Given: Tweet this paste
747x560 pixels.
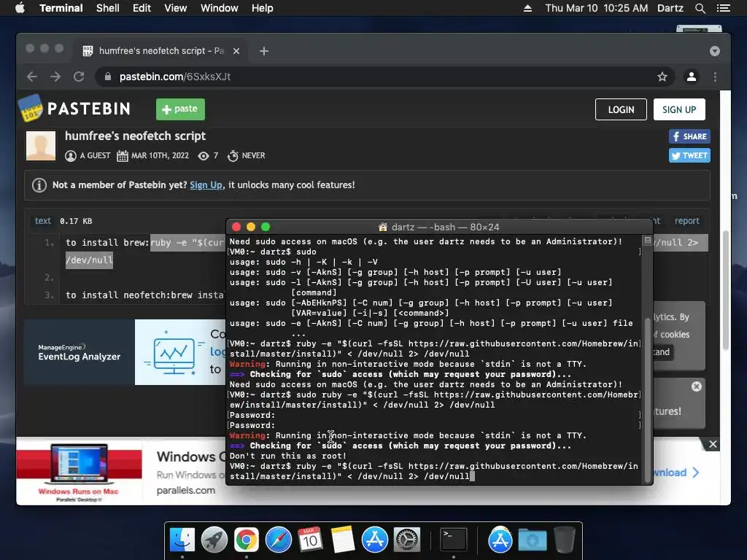Looking at the screenshot, I should click(x=689, y=155).
